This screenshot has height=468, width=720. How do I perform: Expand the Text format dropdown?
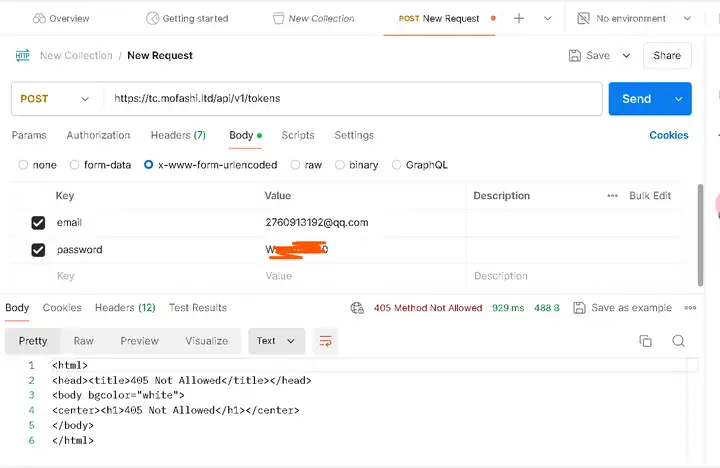tap(275, 341)
